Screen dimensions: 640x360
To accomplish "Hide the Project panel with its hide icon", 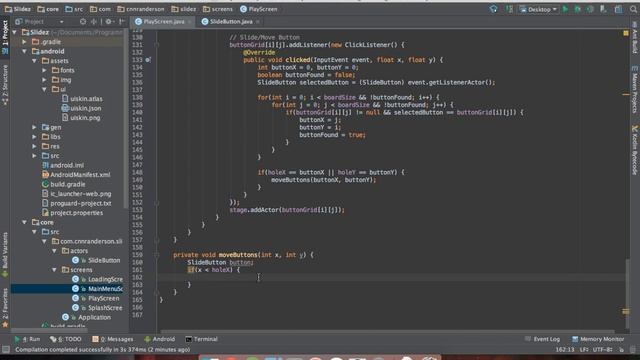I will (122, 21).
